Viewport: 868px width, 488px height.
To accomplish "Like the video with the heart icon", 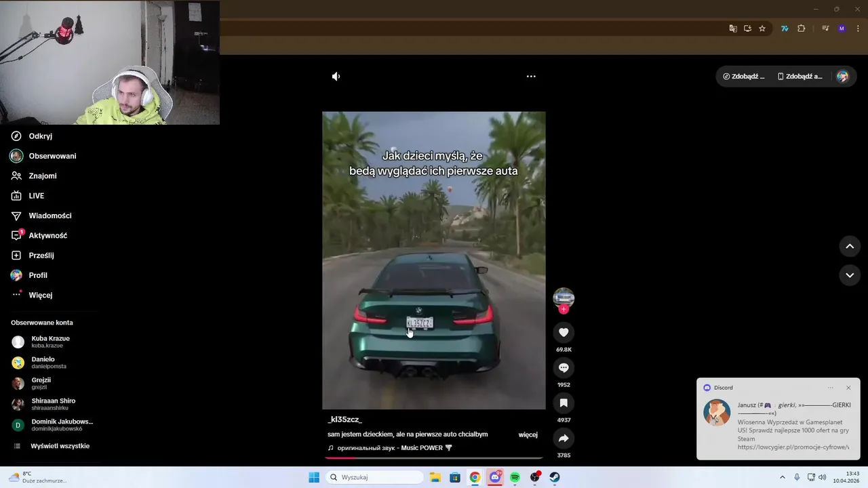I will coord(564,332).
